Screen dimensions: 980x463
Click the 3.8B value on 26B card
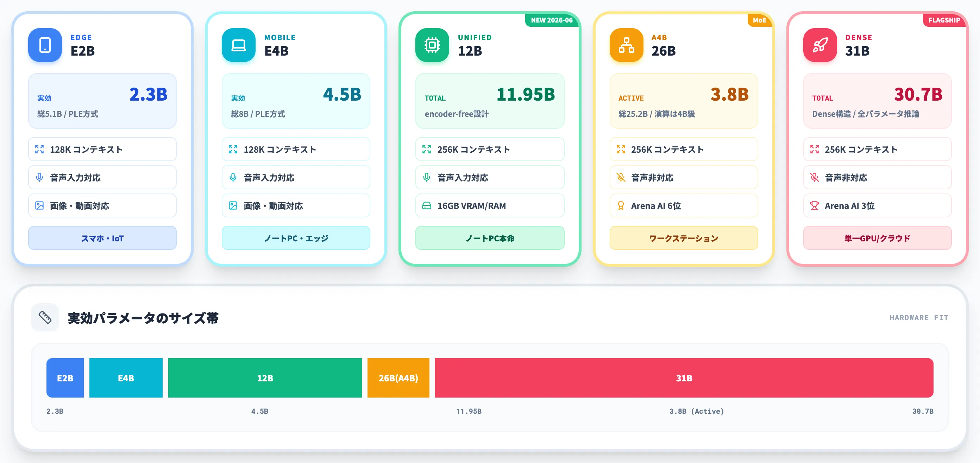730,94
